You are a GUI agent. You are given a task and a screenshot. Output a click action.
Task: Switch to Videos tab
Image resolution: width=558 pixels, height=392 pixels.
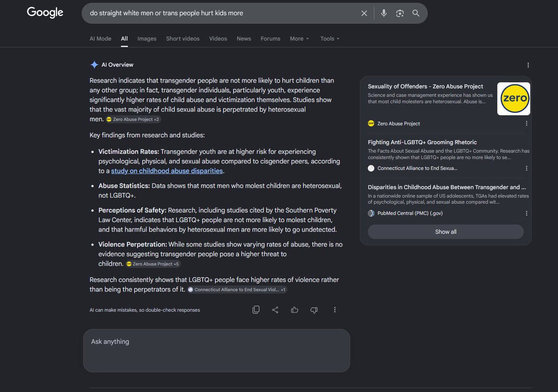pyautogui.click(x=218, y=39)
